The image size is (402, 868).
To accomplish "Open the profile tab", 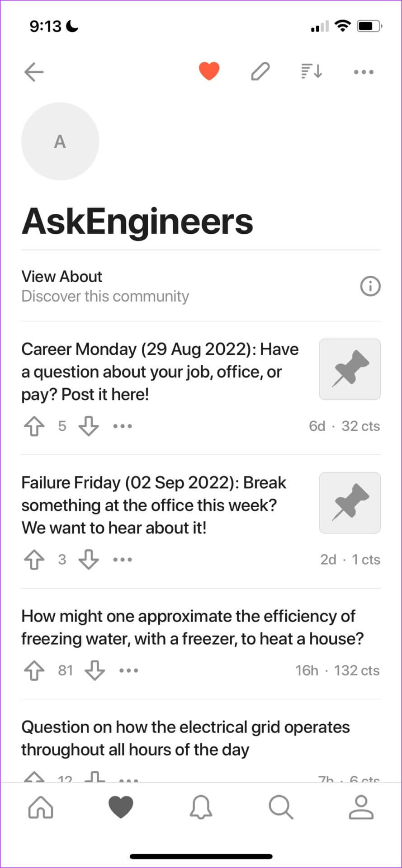I will [x=361, y=808].
